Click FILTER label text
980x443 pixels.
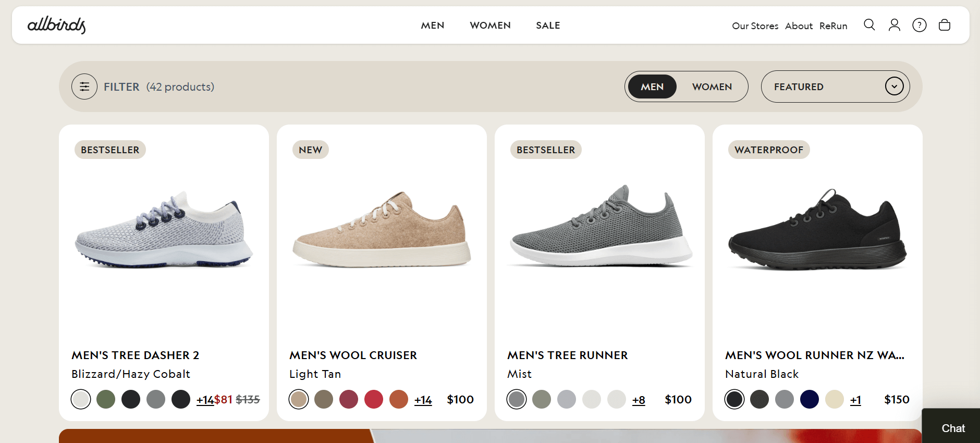(x=121, y=87)
